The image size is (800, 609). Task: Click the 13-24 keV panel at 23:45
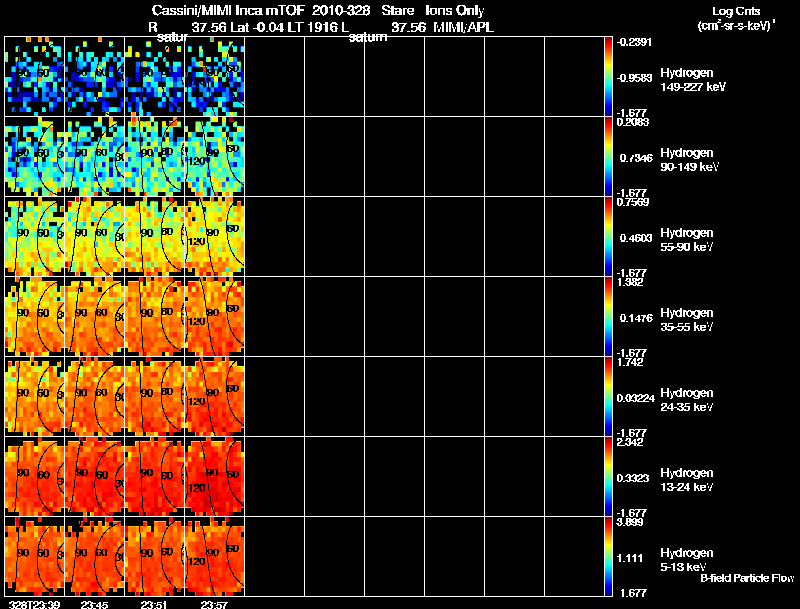(94, 477)
